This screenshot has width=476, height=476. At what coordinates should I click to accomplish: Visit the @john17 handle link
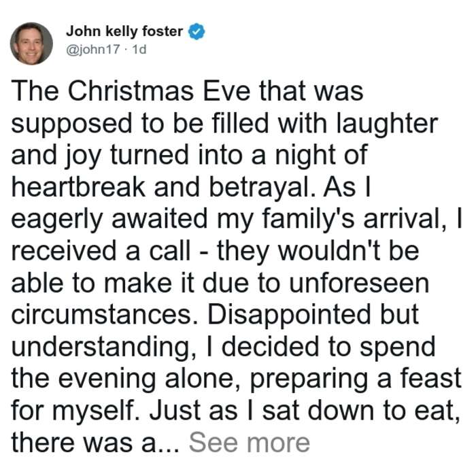click(93, 49)
